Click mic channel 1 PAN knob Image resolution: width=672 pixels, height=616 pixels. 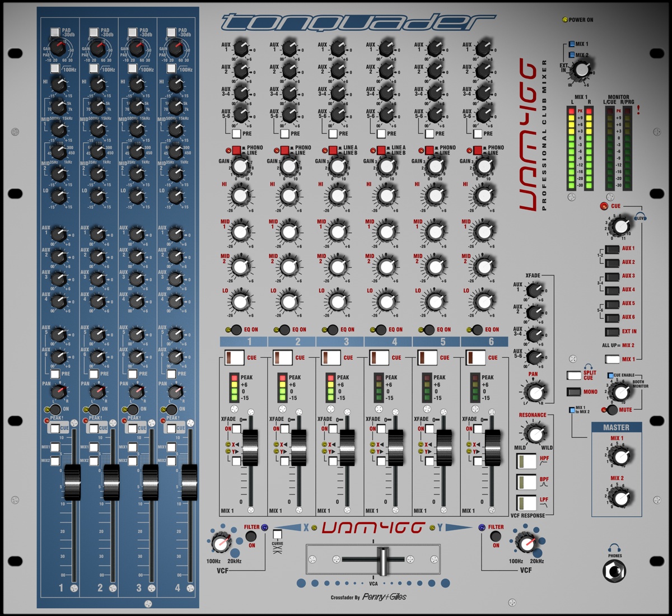click(x=58, y=391)
